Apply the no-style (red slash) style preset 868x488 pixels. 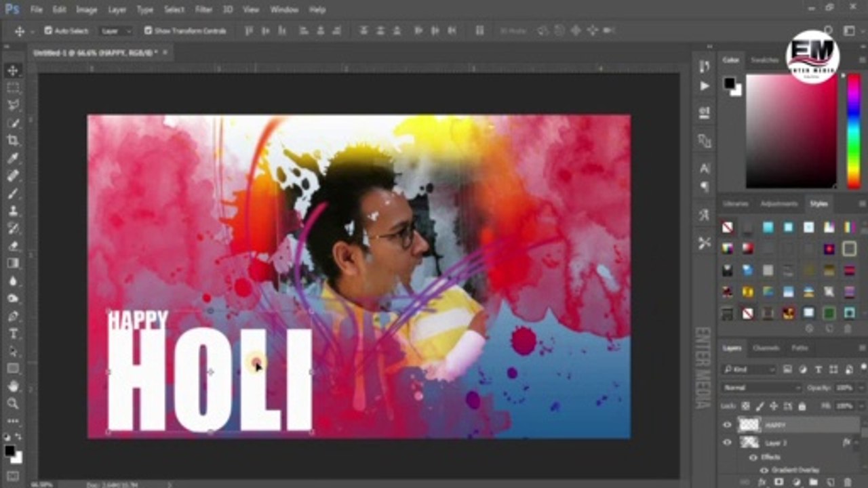(x=728, y=227)
